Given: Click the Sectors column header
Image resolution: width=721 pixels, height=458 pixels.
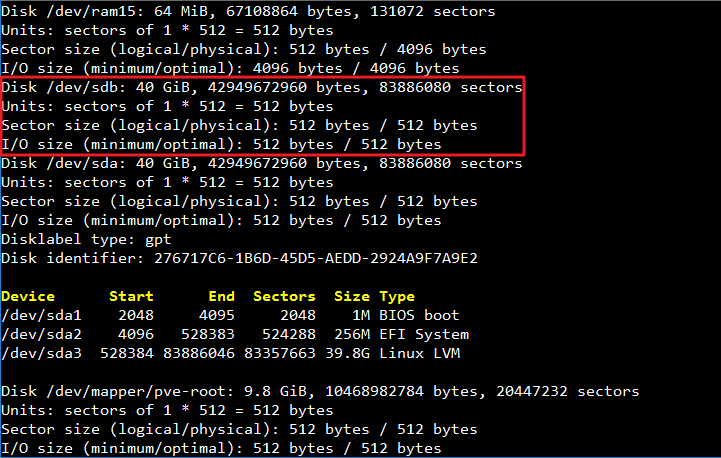Looking at the screenshot, I should [284, 296].
